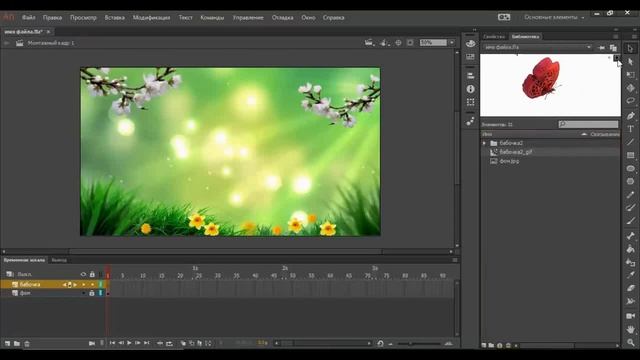Select the Line tool
This screenshot has height=360, width=640.
click(631, 142)
